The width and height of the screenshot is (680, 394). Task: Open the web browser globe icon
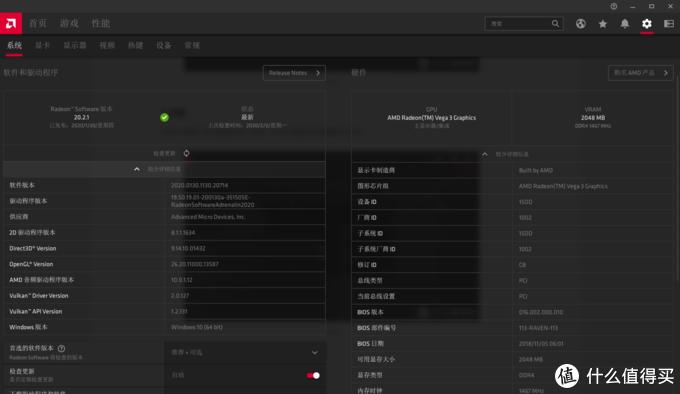[x=581, y=24]
